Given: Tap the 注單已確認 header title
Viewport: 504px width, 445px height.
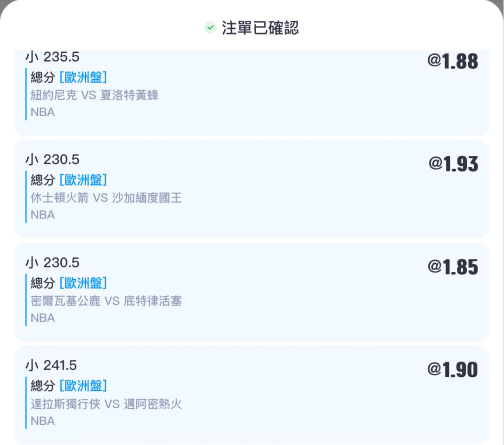Looking at the screenshot, I should click(x=260, y=28).
